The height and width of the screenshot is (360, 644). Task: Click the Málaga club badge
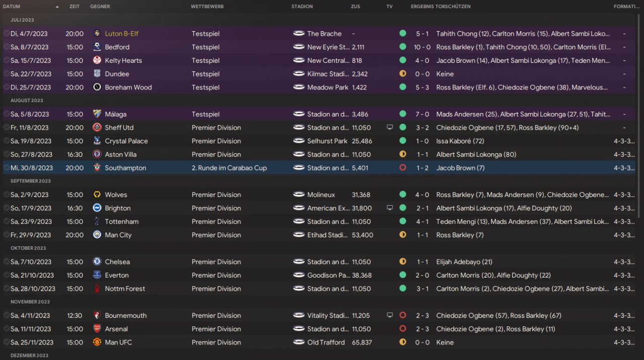click(x=97, y=114)
